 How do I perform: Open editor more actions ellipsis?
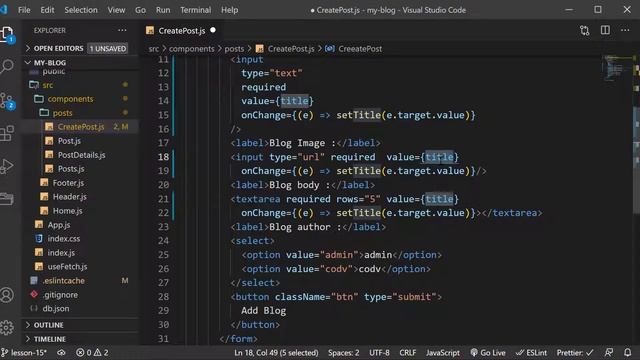point(625,30)
